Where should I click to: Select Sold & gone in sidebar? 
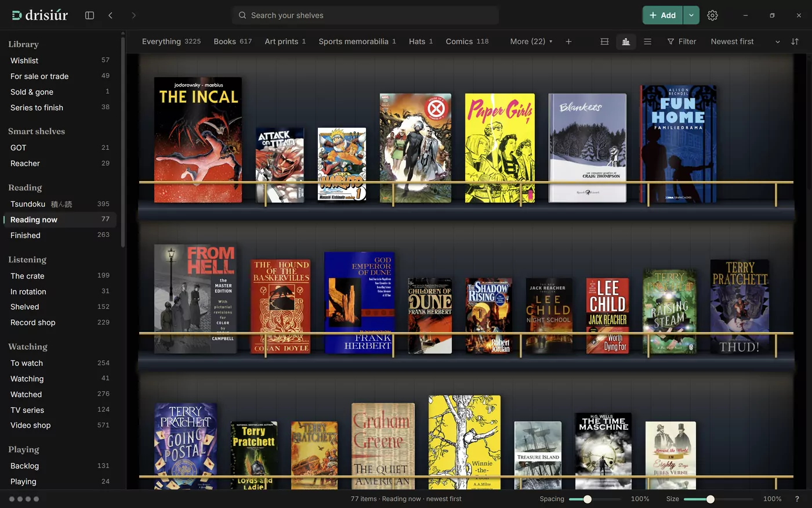(60, 92)
